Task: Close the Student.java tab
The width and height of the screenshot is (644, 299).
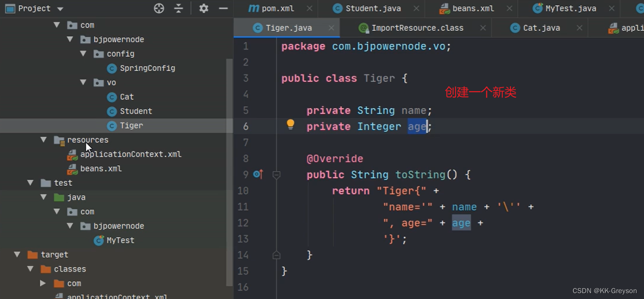Action: (x=416, y=8)
